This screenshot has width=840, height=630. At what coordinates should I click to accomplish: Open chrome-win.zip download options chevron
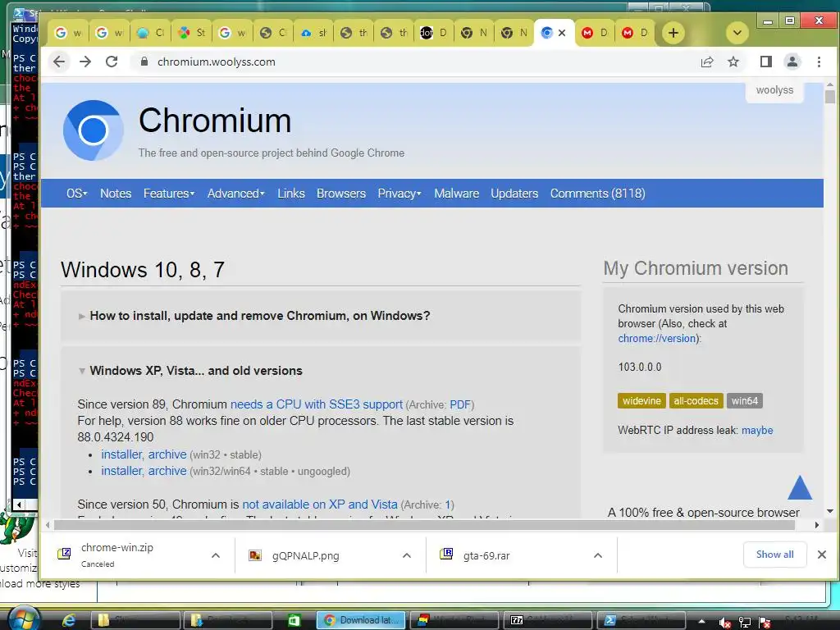(x=216, y=555)
